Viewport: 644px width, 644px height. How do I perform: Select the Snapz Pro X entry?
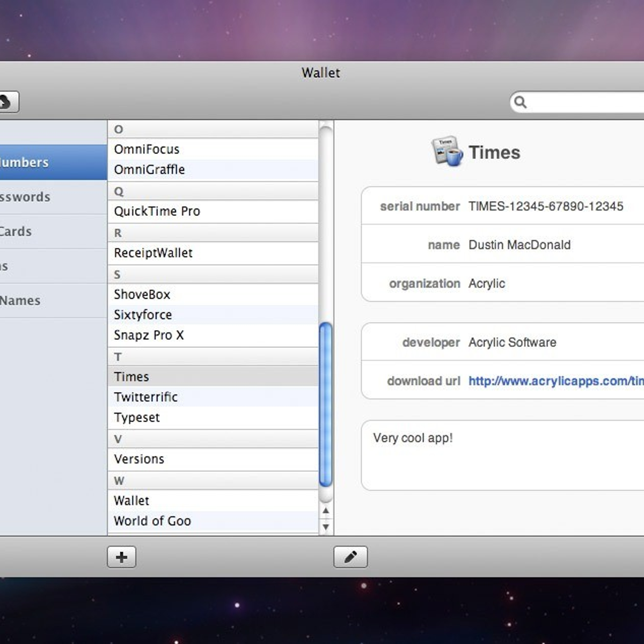pyautogui.click(x=149, y=335)
